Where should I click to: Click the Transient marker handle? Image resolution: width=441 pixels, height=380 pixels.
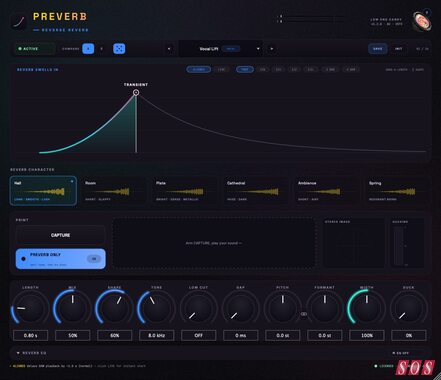tap(136, 93)
